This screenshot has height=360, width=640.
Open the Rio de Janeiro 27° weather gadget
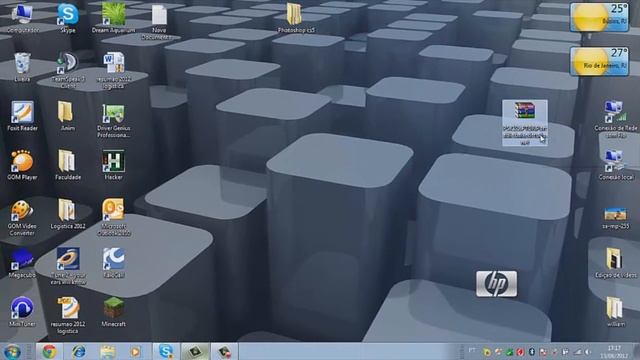[599, 61]
